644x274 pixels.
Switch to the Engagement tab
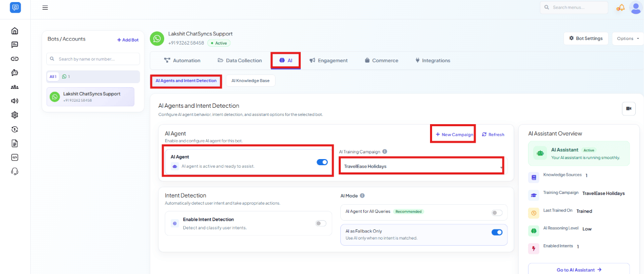pos(328,61)
